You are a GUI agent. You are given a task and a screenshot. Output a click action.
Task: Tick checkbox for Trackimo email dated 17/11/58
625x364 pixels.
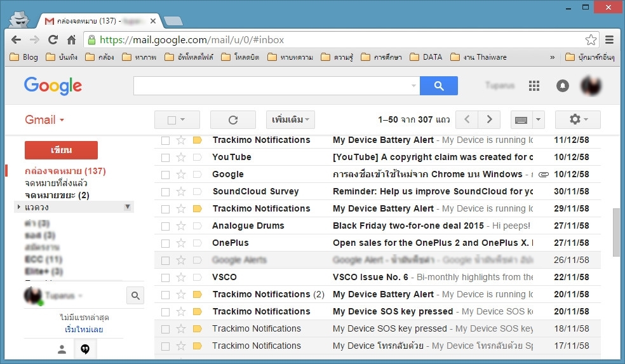pyautogui.click(x=165, y=346)
